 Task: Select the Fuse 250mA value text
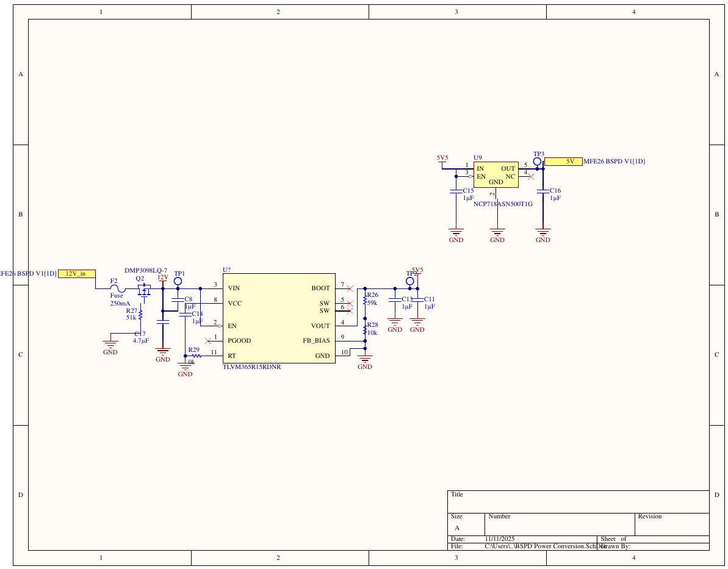coord(120,300)
